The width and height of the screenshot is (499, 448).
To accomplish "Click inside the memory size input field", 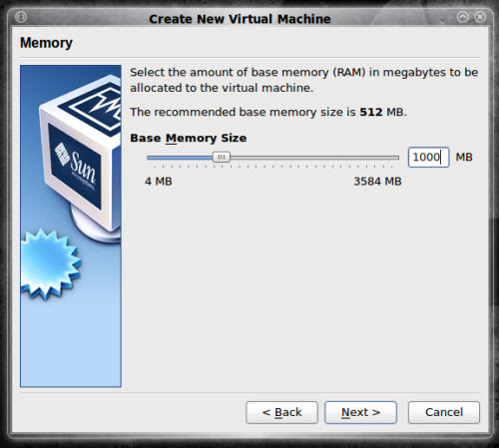I will click(x=428, y=157).
